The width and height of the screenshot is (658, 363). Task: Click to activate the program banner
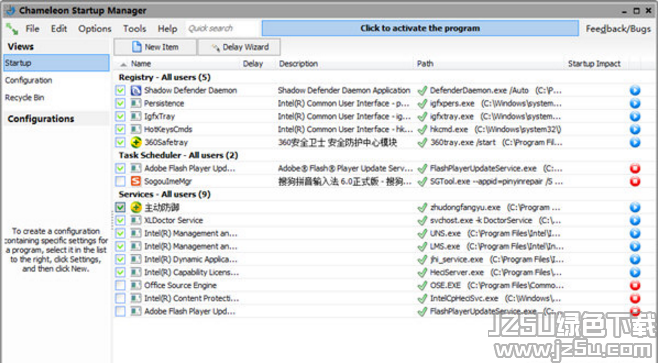420,29
